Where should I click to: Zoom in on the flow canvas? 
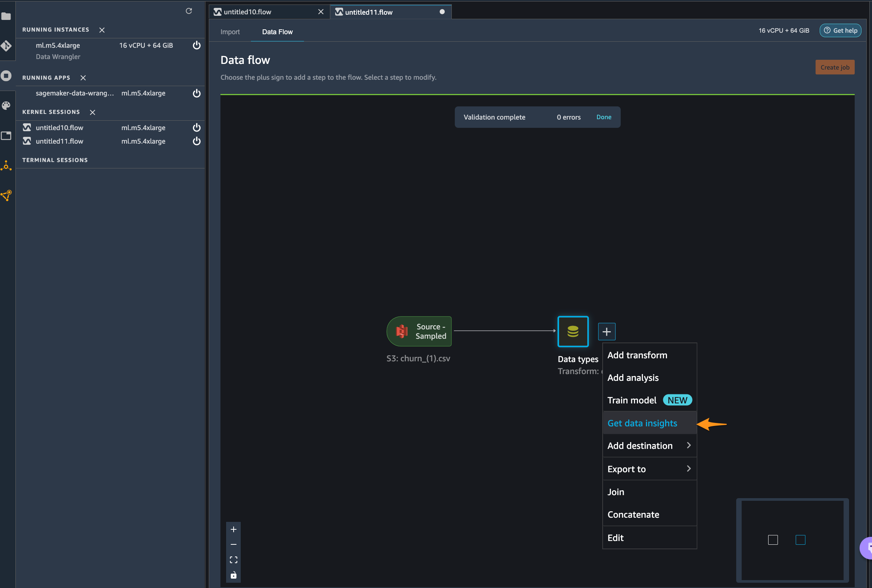233,529
